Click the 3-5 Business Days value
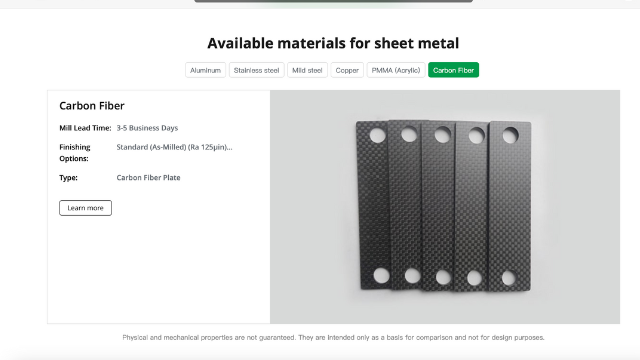The width and height of the screenshot is (640, 360). pyautogui.click(x=147, y=128)
